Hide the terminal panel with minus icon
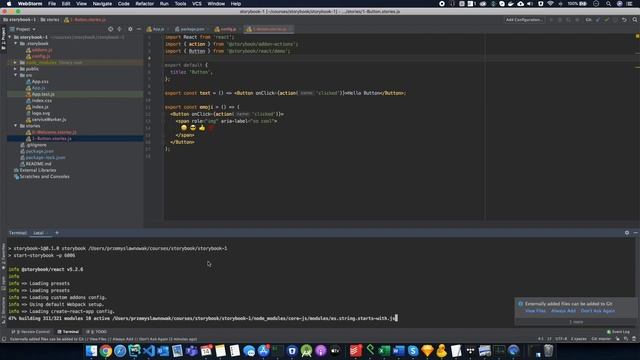 click(x=636, y=233)
